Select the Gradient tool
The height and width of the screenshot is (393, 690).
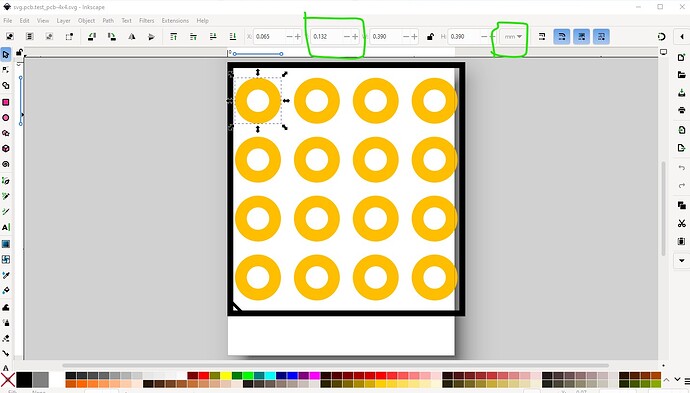pyautogui.click(x=6, y=244)
